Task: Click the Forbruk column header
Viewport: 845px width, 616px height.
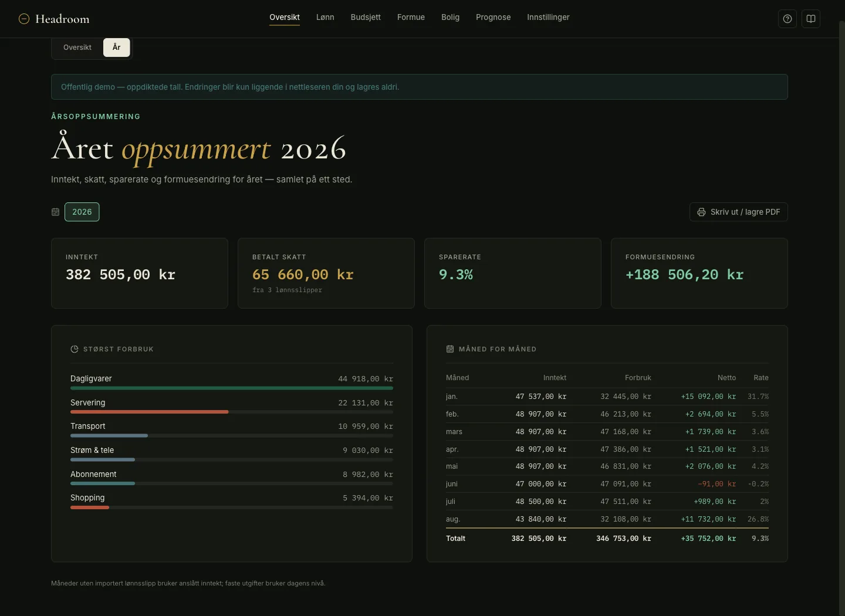Action: click(638, 378)
